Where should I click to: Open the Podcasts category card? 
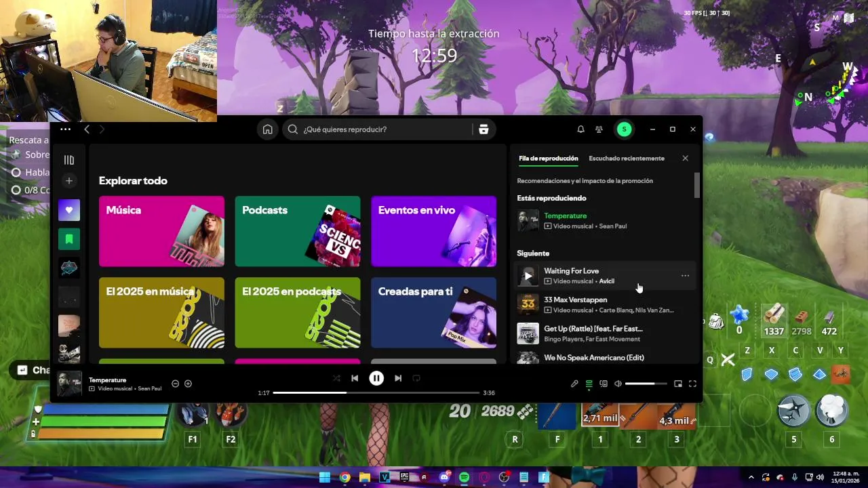(298, 231)
